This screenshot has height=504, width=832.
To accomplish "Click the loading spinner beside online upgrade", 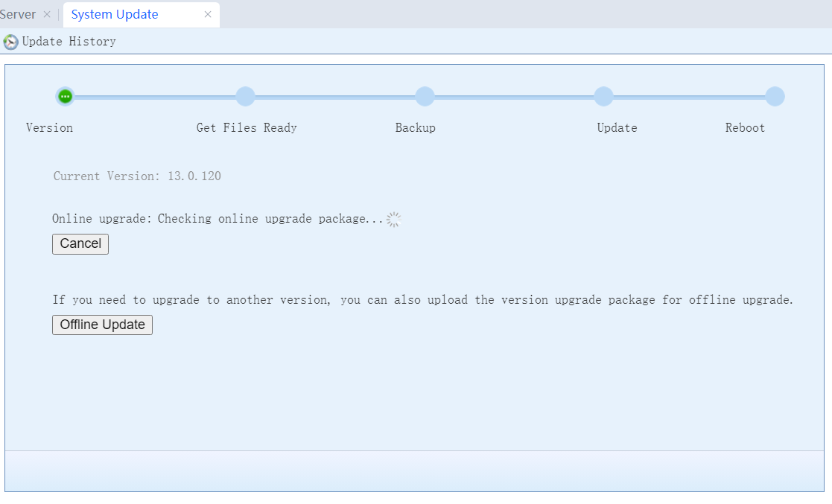I will [394, 219].
